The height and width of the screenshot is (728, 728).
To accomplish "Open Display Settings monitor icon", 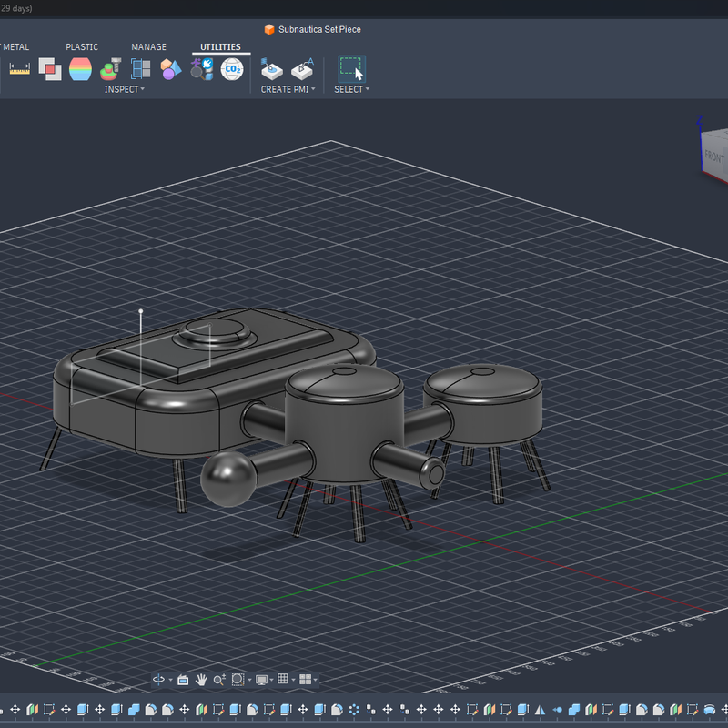I will coord(261,680).
